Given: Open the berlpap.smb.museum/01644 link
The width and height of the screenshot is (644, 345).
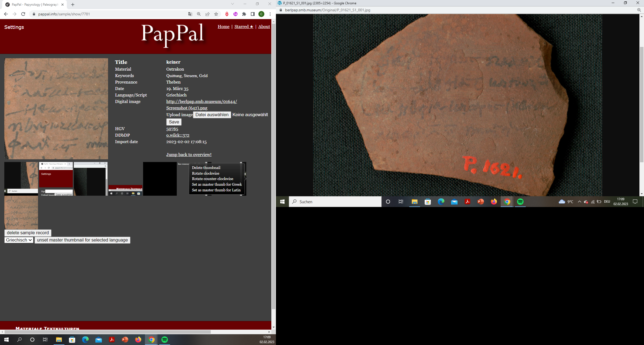Looking at the screenshot, I should tap(202, 102).
